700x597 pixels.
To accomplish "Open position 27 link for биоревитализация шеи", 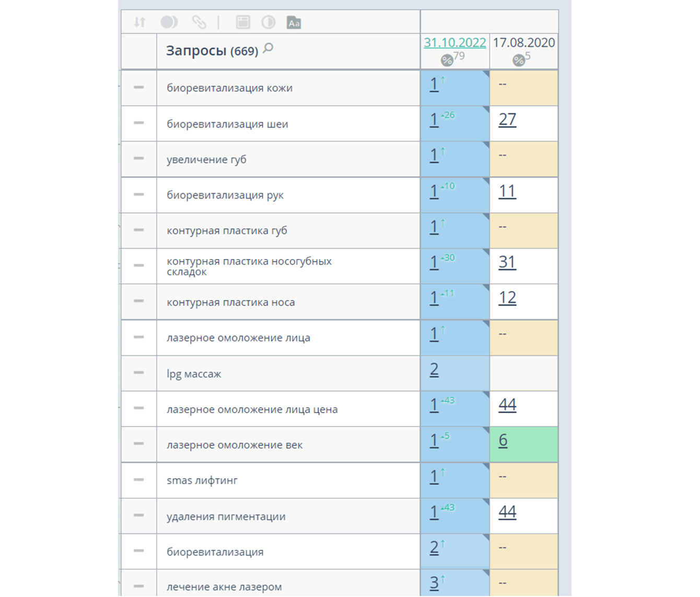I will pyautogui.click(x=507, y=120).
